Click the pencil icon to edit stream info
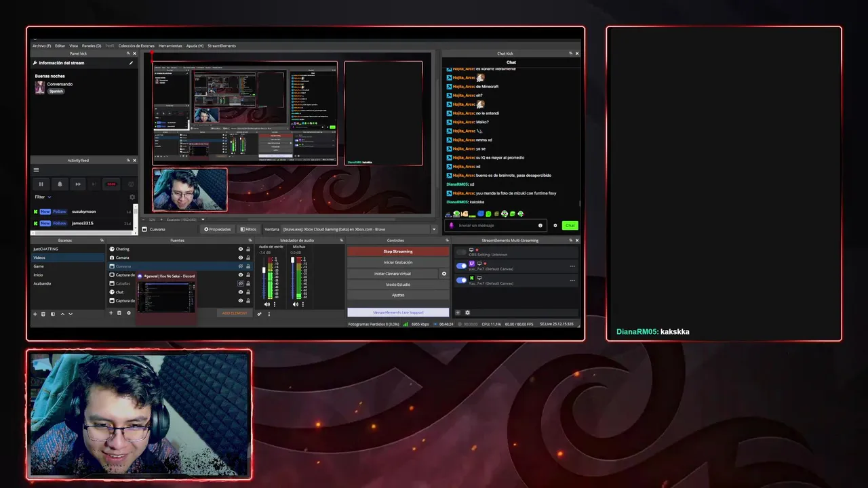Viewport: 868px width, 488px height. point(131,63)
